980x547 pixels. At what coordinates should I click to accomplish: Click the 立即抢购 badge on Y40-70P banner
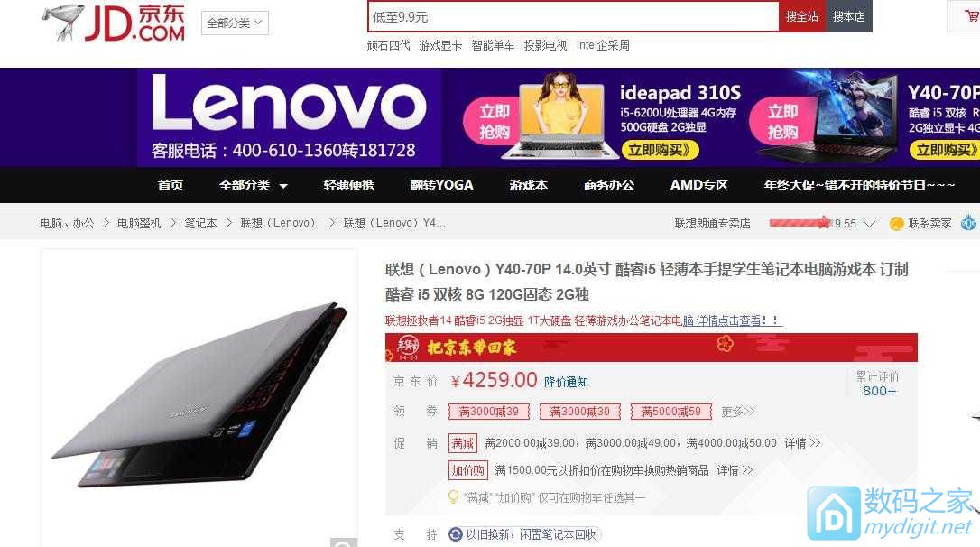782,121
